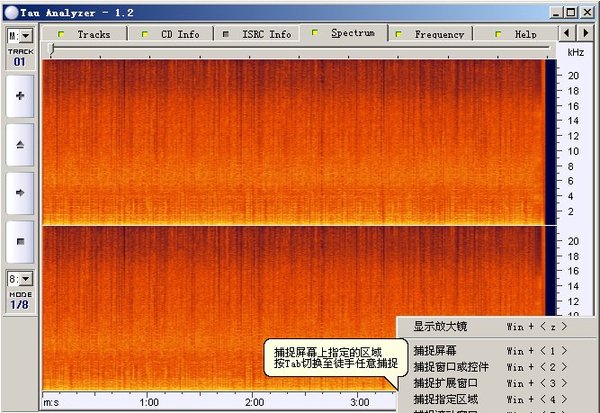Click the MODE 1/8 display

pyautogui.click(x=20, y=300)
